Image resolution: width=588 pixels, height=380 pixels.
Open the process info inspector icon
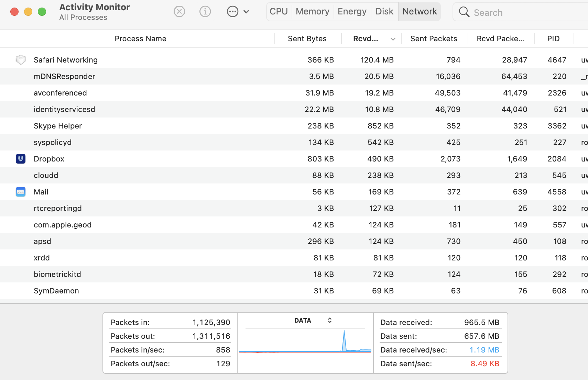pos(205,12)
